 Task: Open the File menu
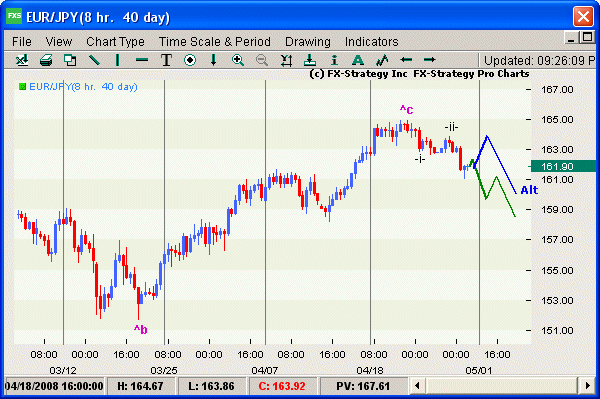pos(22,41)
